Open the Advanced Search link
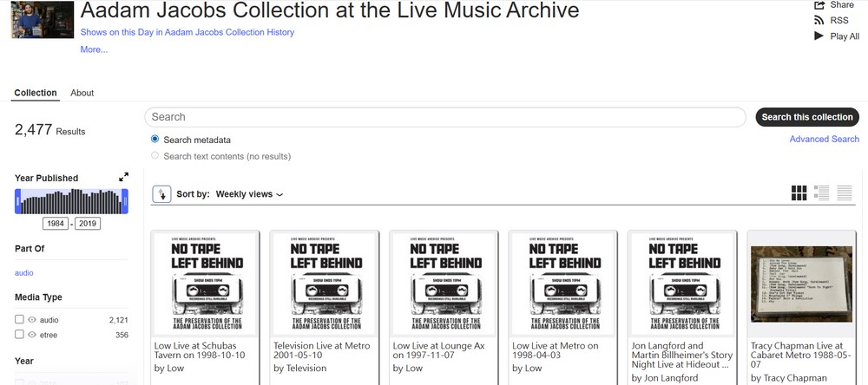Screen dimensions: 868x385 pyautogui.click(x=824, y=139)
